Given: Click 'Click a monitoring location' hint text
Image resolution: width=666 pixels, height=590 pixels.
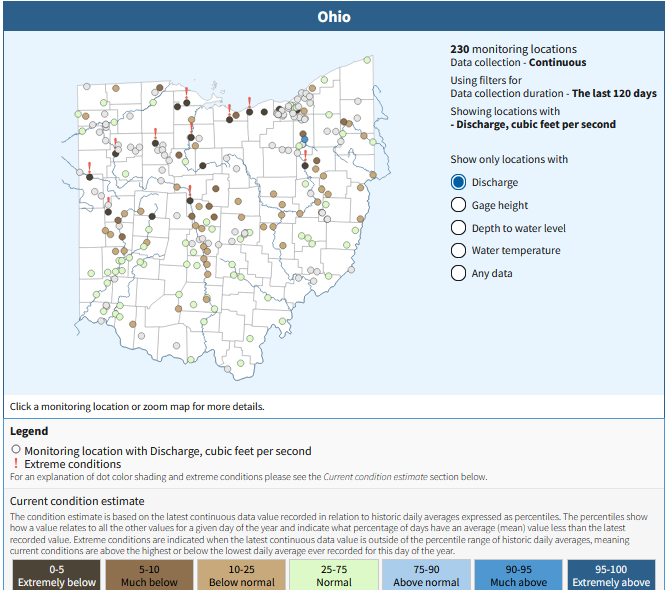Looking at the screenshot, I should tap(137, 407).
